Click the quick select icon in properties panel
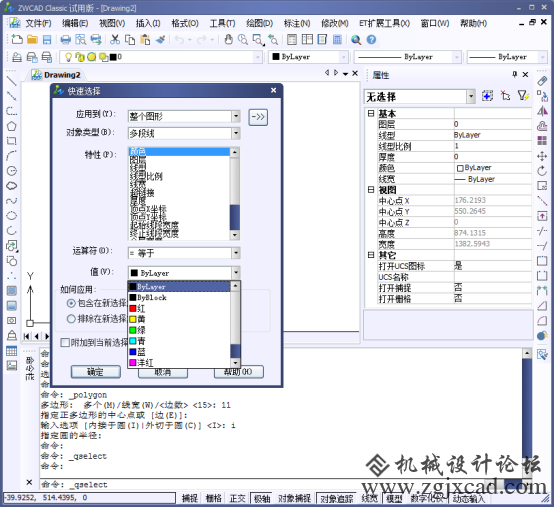554x508 pixels. [523, 96]
